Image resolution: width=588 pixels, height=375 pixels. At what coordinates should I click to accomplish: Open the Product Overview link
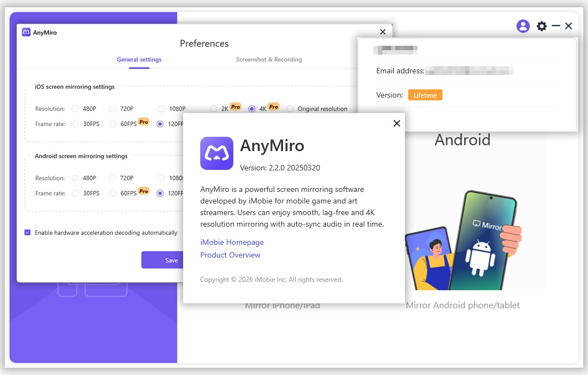230,255
